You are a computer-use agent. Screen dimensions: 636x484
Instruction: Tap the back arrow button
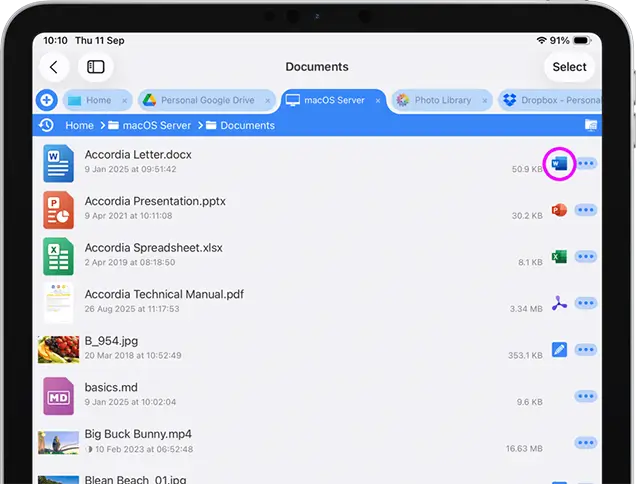(x=54, y=67)
